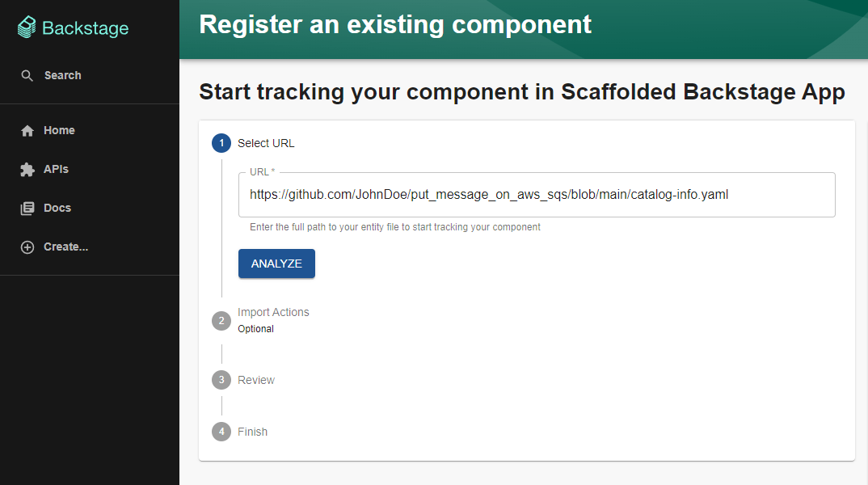The width and height of the screenshot is (868, 485).
Task: Open the Home sidebar item
Action: pos(59,130)
